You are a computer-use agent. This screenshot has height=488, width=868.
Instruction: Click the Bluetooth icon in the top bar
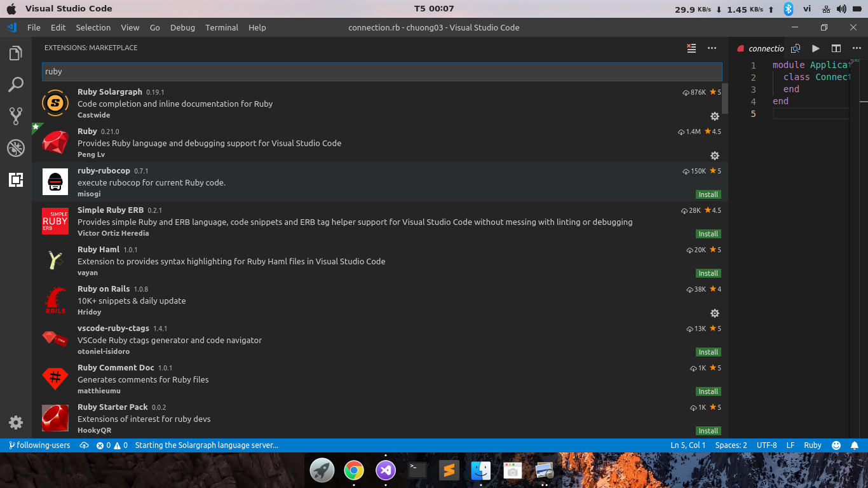789,9
